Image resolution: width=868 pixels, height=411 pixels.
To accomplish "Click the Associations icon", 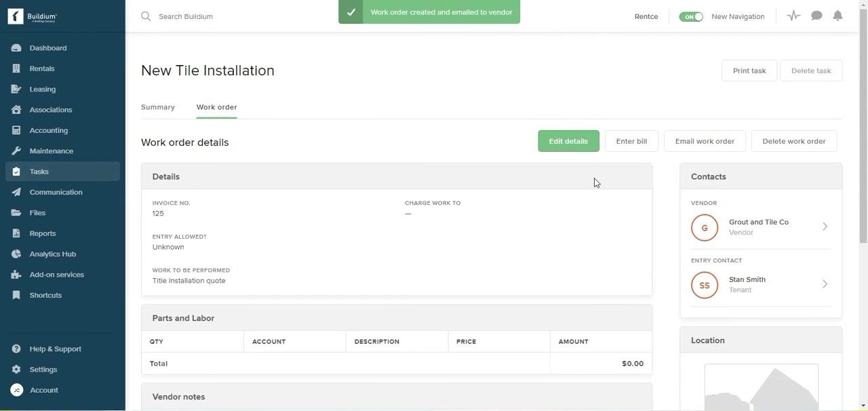I will 16,110.
